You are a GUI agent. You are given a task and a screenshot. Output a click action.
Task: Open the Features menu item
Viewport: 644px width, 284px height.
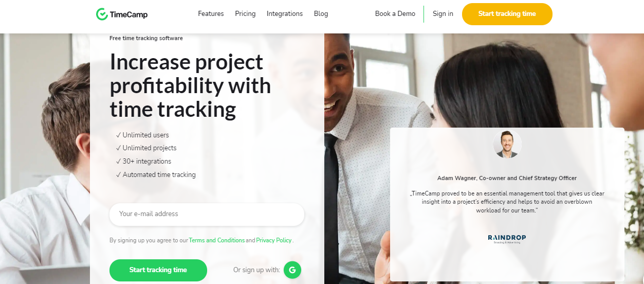point(211,14)
